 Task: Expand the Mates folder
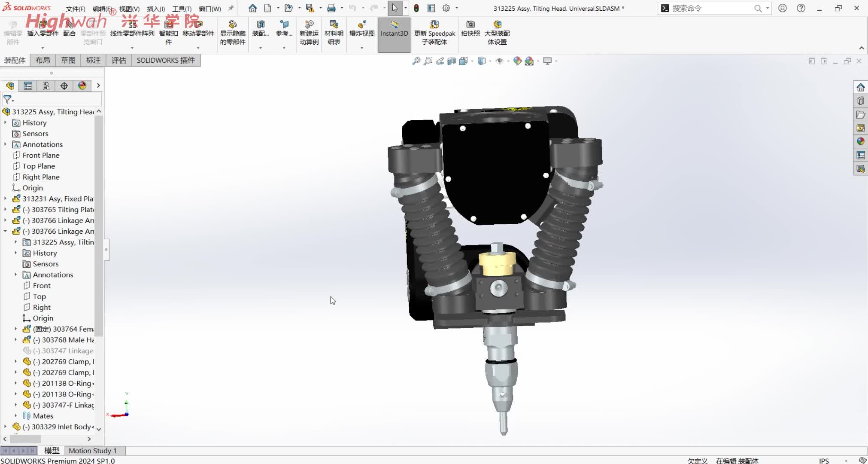click(x=16, y=415)
